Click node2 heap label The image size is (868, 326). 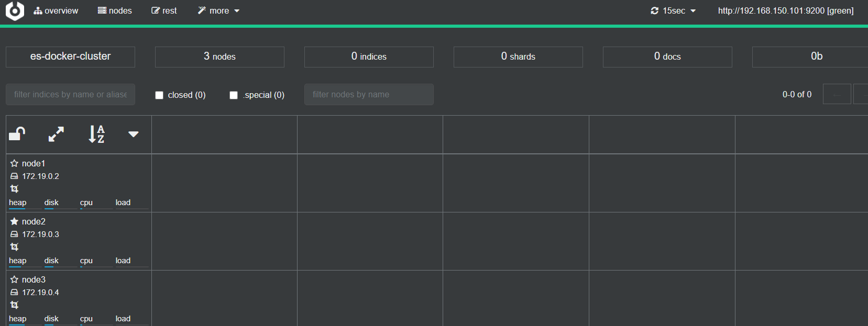(x=17, y=260)
